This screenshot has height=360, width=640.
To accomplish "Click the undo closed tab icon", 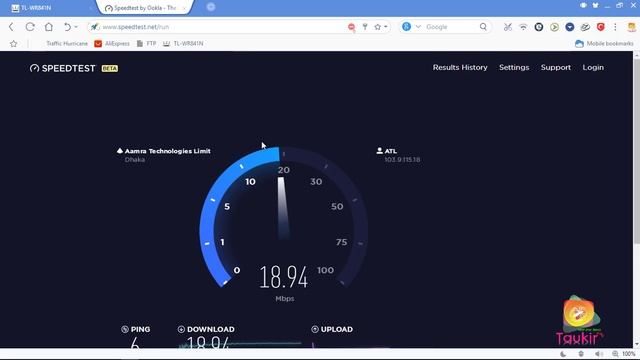I will pyautogui.click(x=67, y=27).
